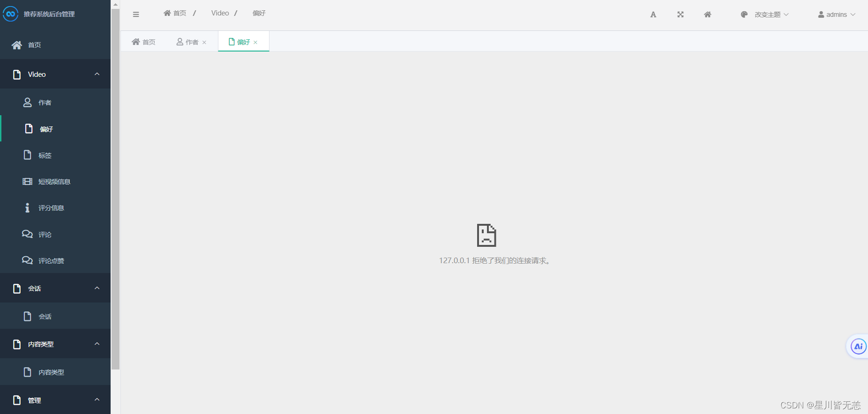
Task: Click the scrollbar up arrow
Action: 115,4
